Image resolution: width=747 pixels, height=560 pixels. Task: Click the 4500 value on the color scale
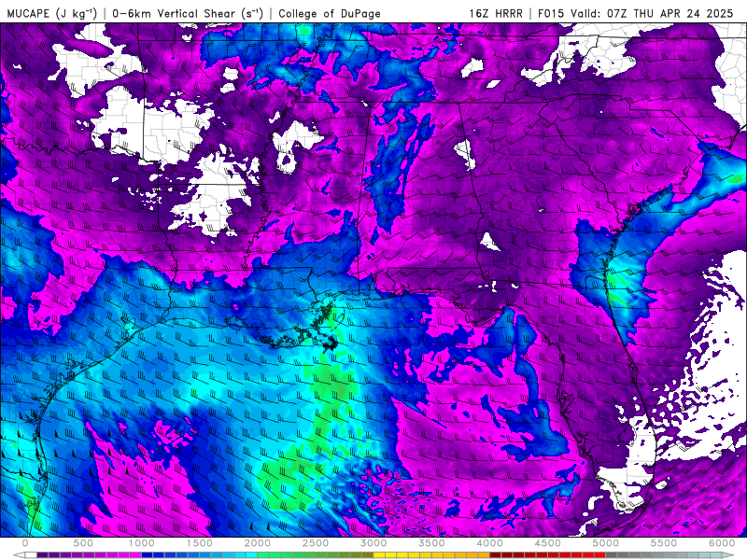[548, 543]
